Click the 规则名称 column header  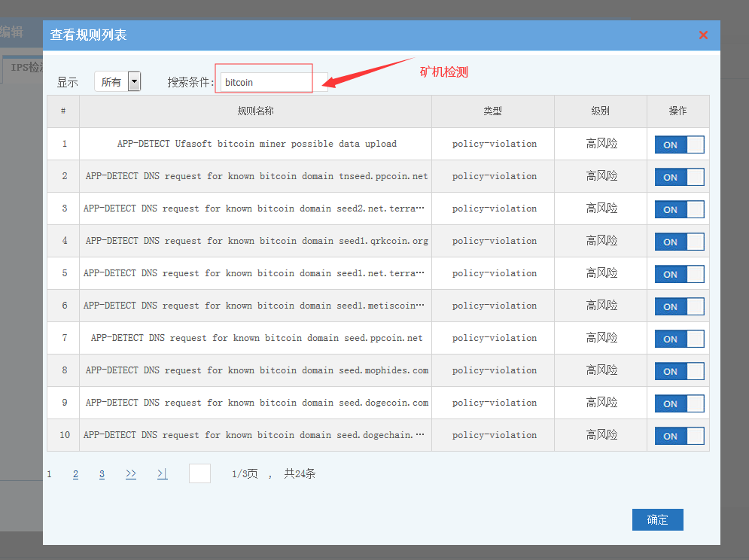[255, 111]
